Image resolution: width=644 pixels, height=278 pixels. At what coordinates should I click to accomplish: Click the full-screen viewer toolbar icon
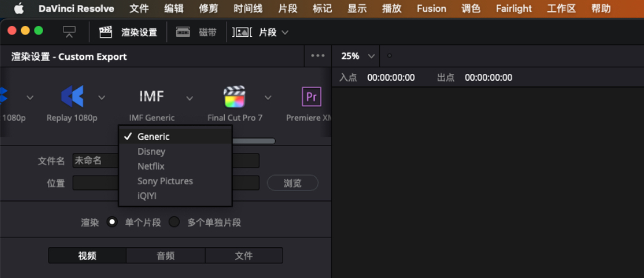pos(69,32)
